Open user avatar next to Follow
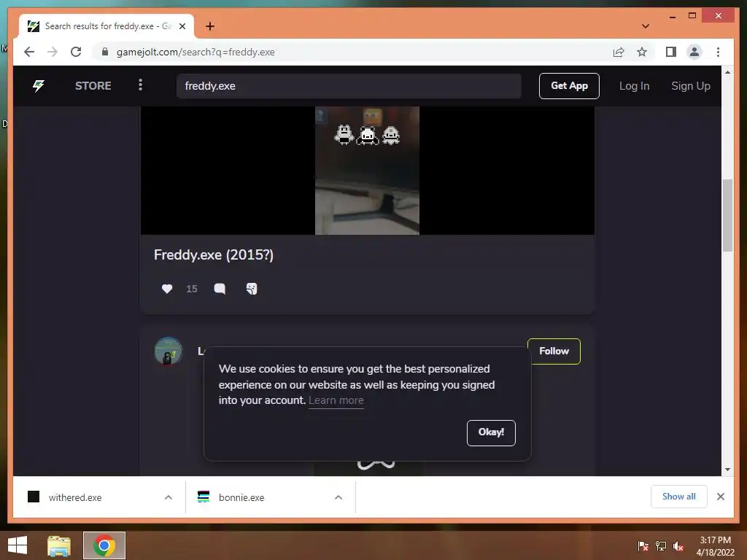This screenshot has height=560, width=747. [169, 351]
